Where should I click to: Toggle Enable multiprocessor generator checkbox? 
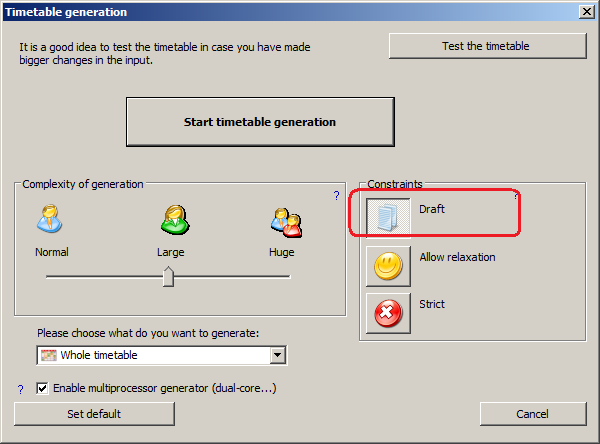(42, 388)
